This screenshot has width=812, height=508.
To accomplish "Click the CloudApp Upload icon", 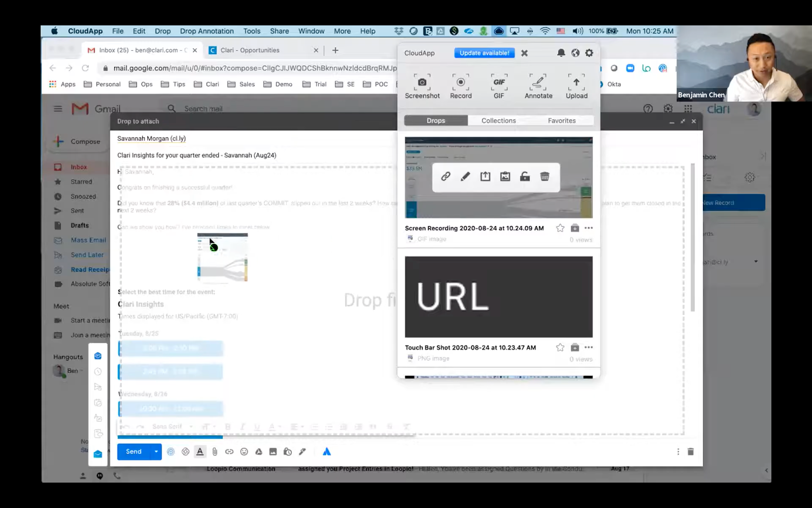I will pyautogui.click(x=577, y=86).
